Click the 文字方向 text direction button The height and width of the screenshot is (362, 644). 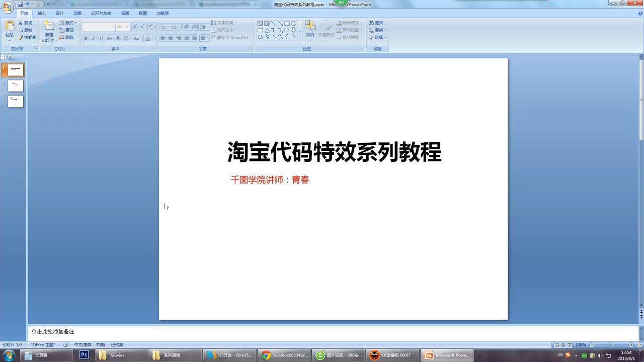[223, 23]
